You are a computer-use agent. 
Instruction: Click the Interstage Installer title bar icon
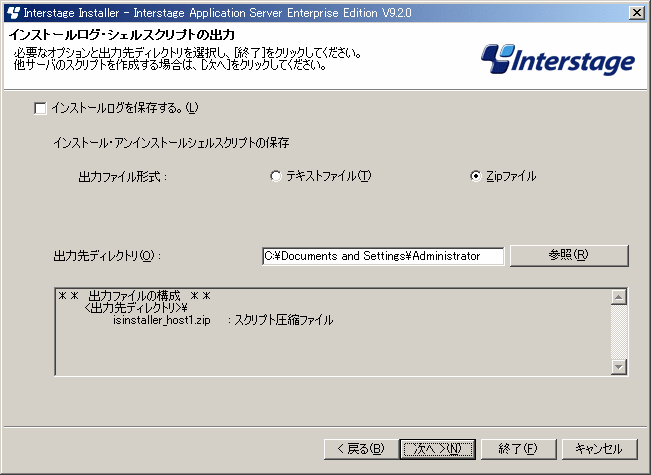point(13,13)
